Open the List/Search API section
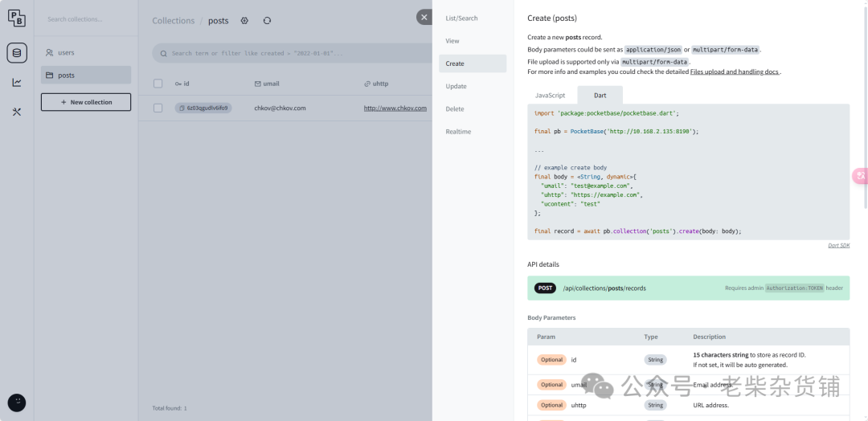868x421 pixels. point(461,18)
